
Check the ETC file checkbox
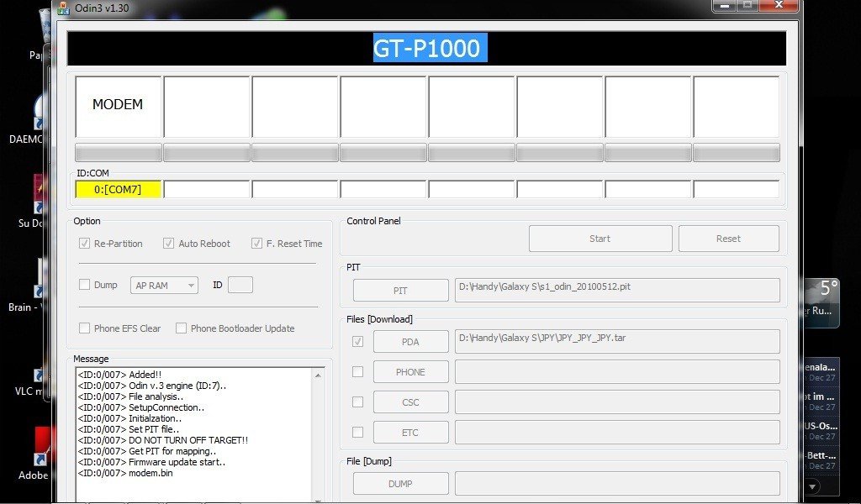[x=357, y=432]
